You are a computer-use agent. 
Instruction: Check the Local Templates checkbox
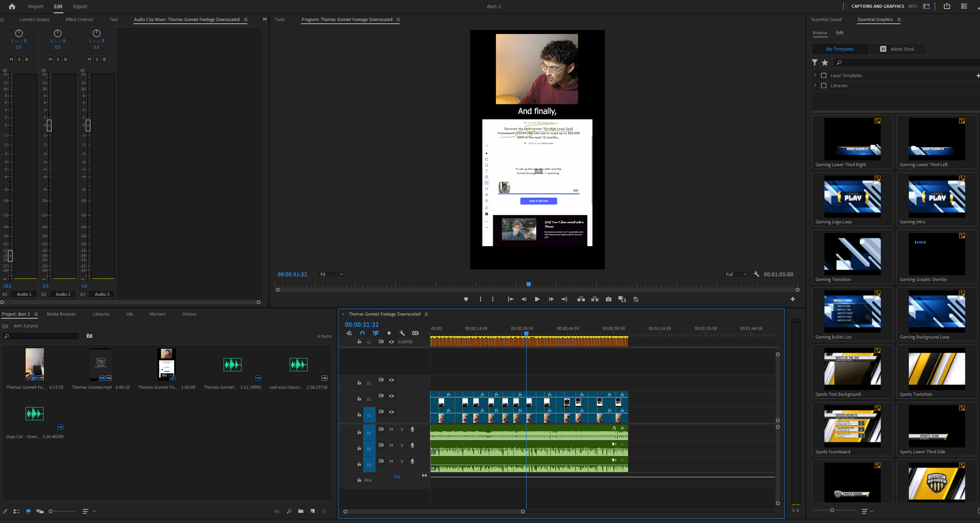click(823, 75)
